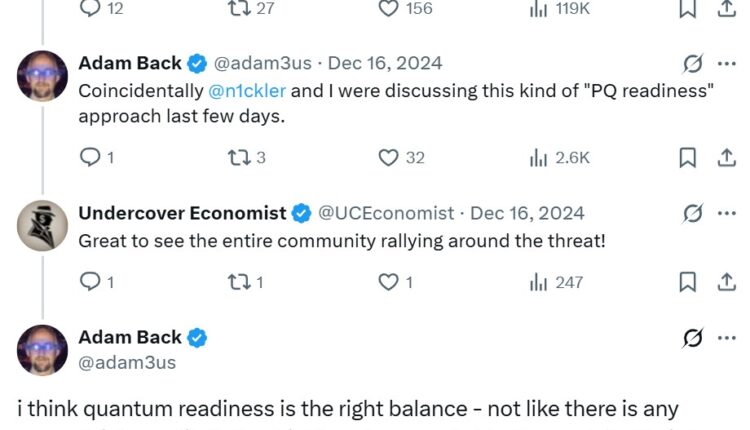Repost Undercover Economist's tweet
The width and height of the screenshot is (750, 430).
[x=237, y=282]
